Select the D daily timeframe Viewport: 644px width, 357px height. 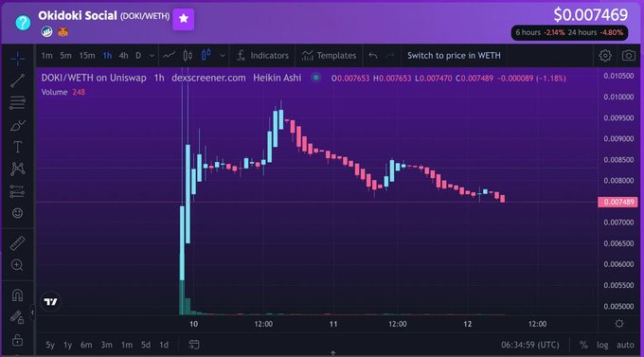[138, 56]
